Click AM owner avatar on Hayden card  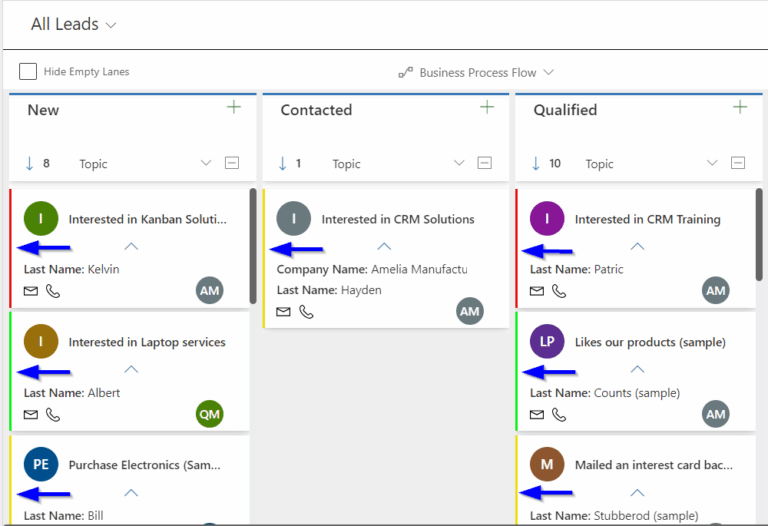pyautogui.click(x=470, y=311)
